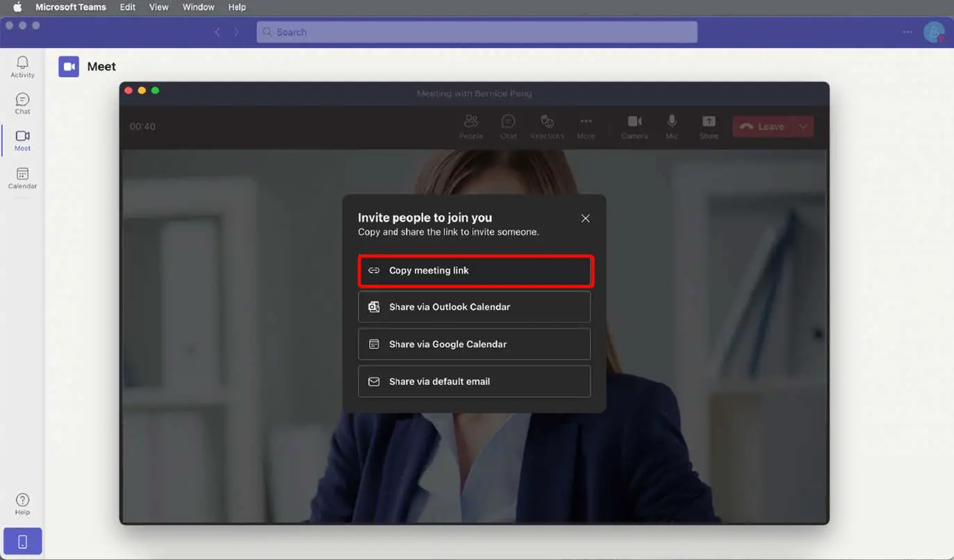Screen dimensions: 954x560
Task: Click the Meet camera logo icon
Action: coord(69,67)
